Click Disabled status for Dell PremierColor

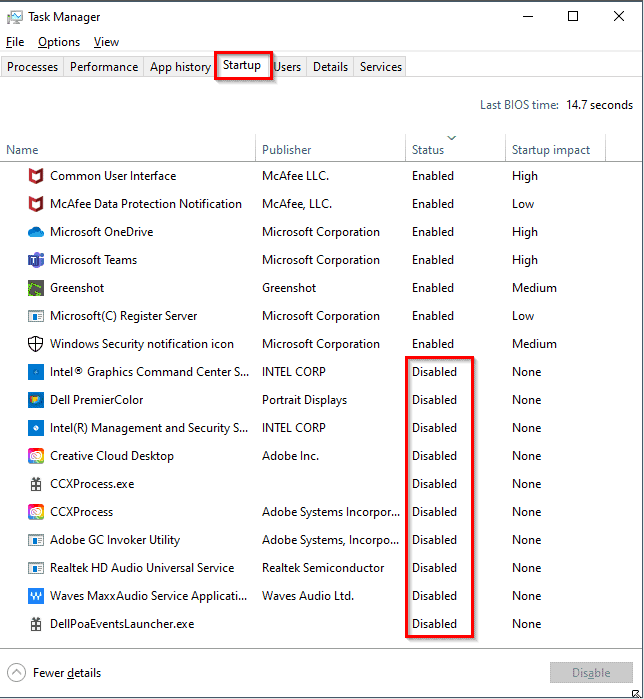pyautogui.click(x=435, y=400)
